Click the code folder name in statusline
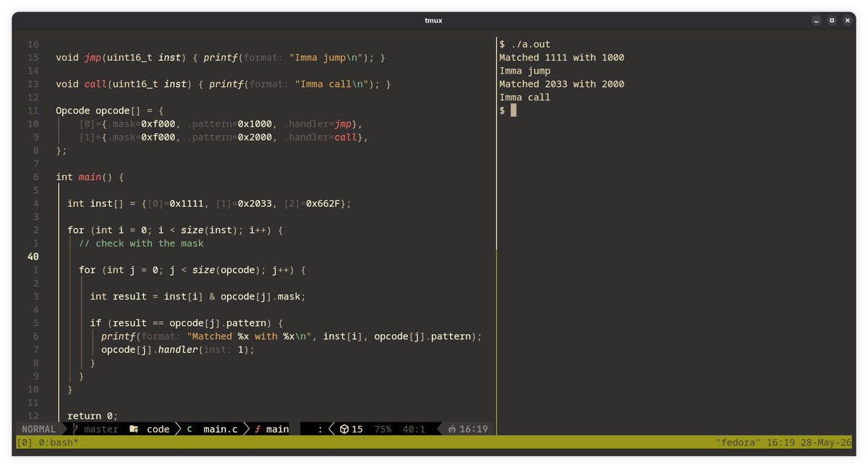Image resolution: width=868 pixels, height=468 pixels. coord(158,429)
